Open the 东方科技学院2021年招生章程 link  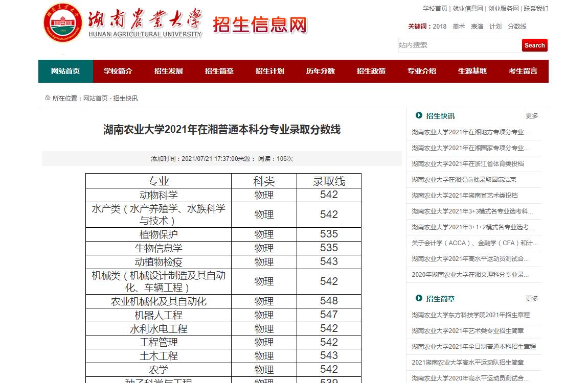coord(470,315)
